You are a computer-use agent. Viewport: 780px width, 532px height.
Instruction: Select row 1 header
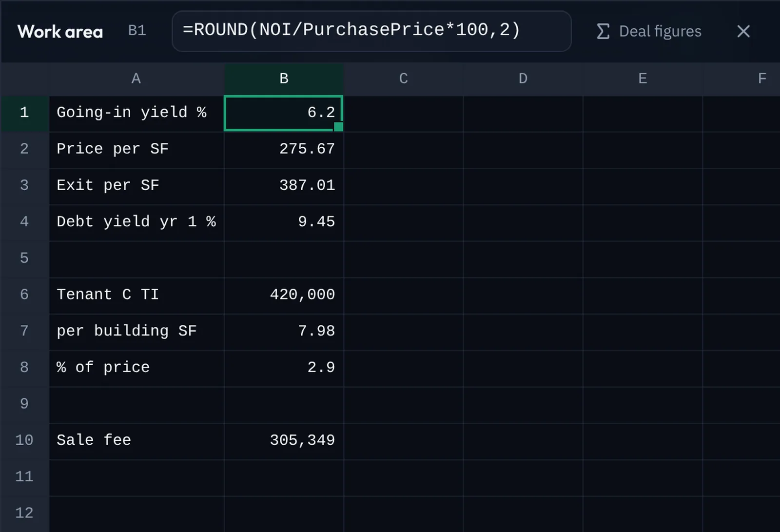tap(24, 113)
